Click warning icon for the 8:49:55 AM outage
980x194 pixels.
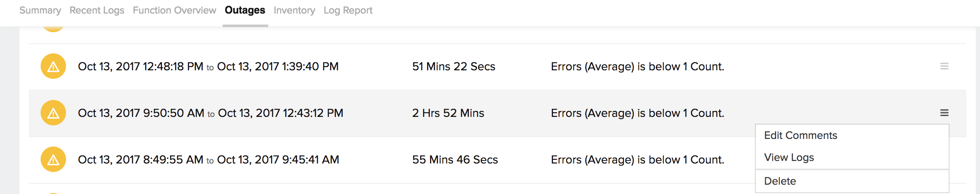[53, 160]
